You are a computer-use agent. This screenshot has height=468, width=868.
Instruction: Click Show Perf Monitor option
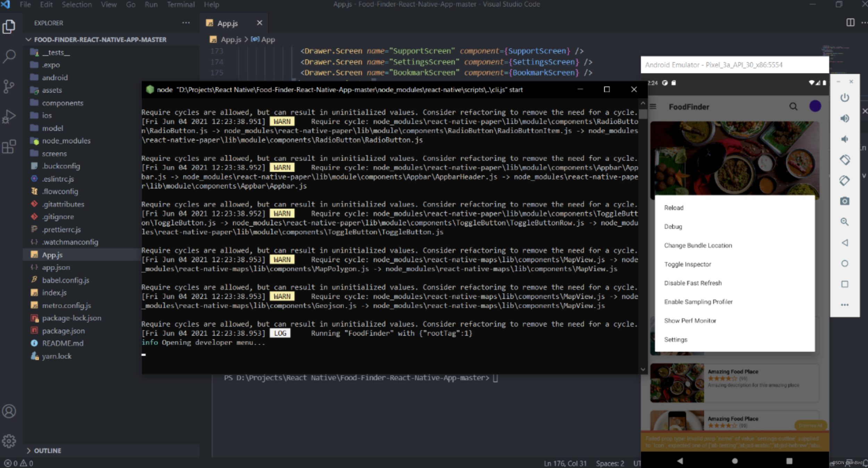coord(690,320)
